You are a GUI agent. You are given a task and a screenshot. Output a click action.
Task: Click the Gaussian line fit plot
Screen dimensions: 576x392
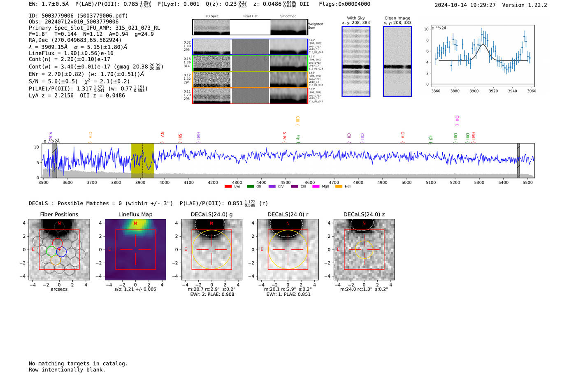[x=482, y=56]
